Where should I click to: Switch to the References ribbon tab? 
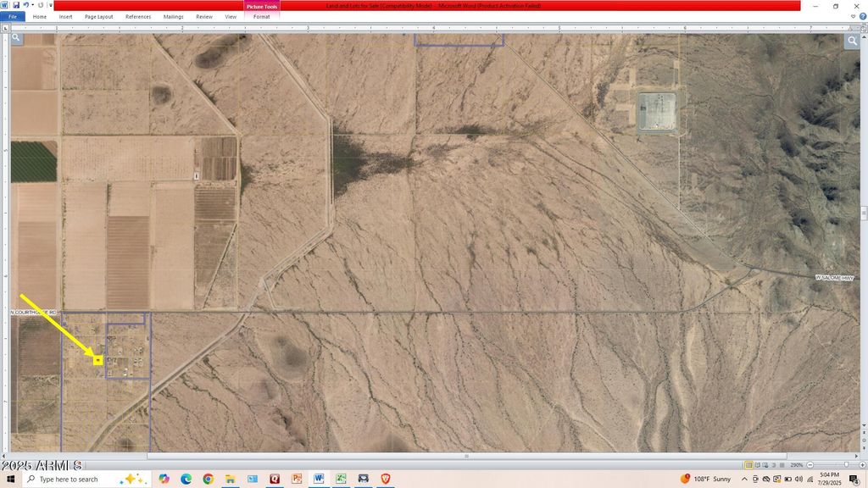point(137,16)
